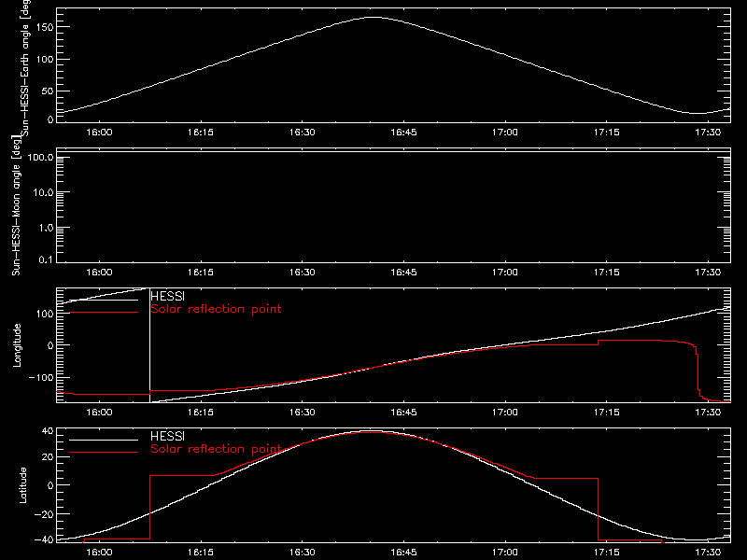
Task: Click the 'Longitude' y-axis title
Action: pos(17,344)
